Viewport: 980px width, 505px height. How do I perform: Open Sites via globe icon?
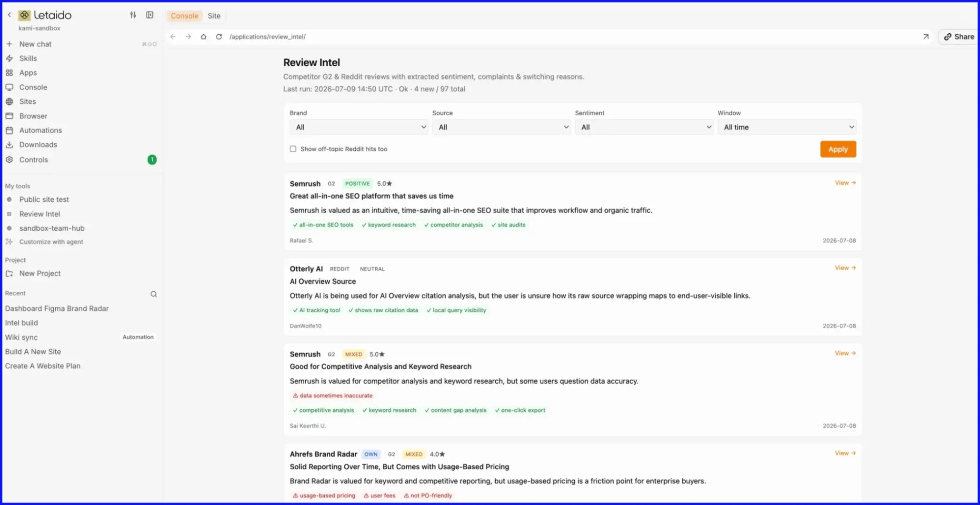pos(9,101)
